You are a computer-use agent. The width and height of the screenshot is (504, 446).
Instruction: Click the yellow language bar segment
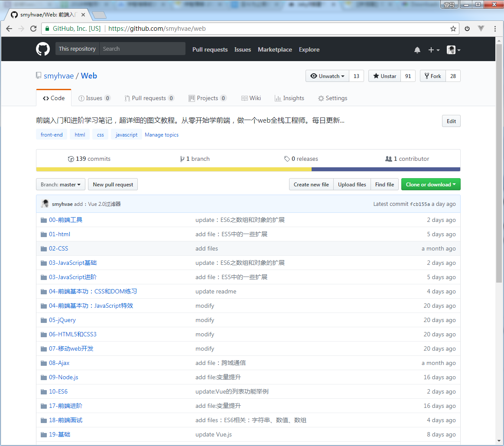pos(174,169)
